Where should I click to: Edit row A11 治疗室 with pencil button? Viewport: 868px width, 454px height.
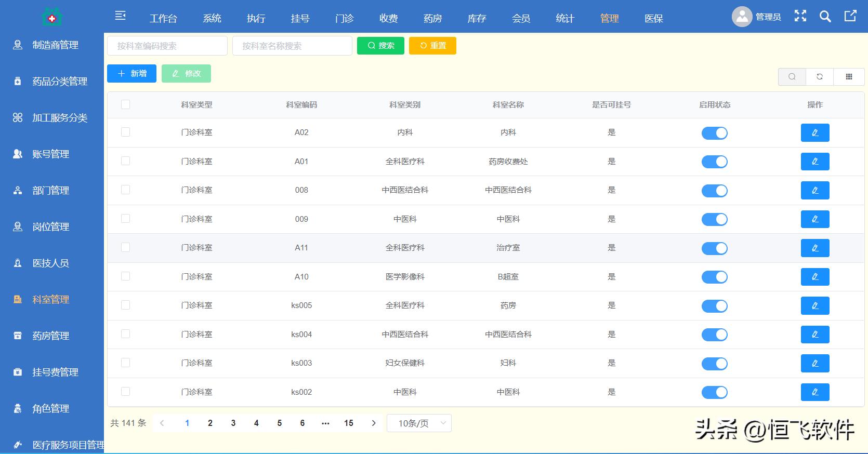(x=815, y=248)
